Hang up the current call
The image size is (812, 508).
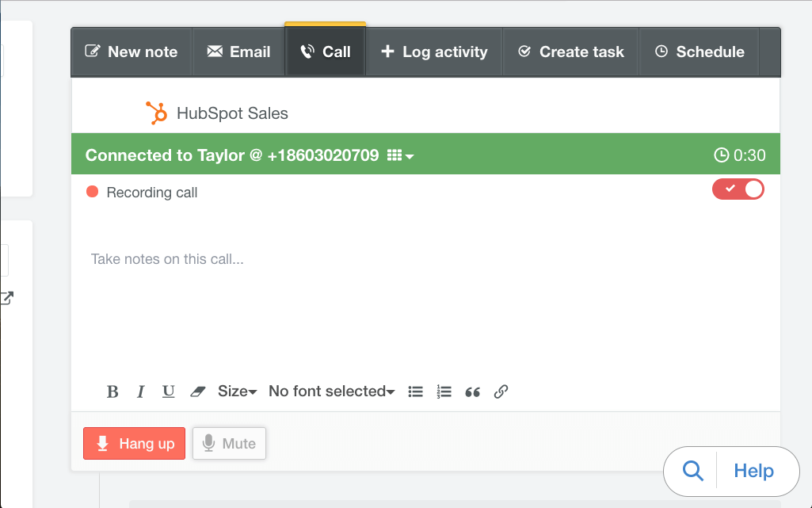point(134,443)
